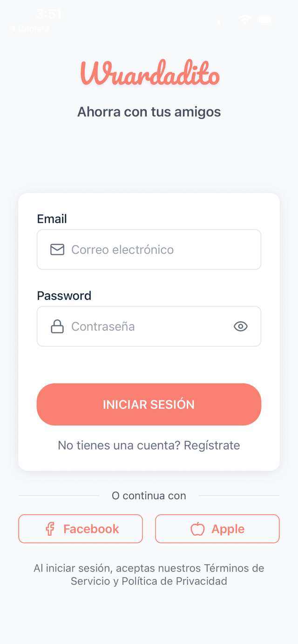Open the Regístrate link
The width and height of the screenshot is (298, 644).
[211, 445]
